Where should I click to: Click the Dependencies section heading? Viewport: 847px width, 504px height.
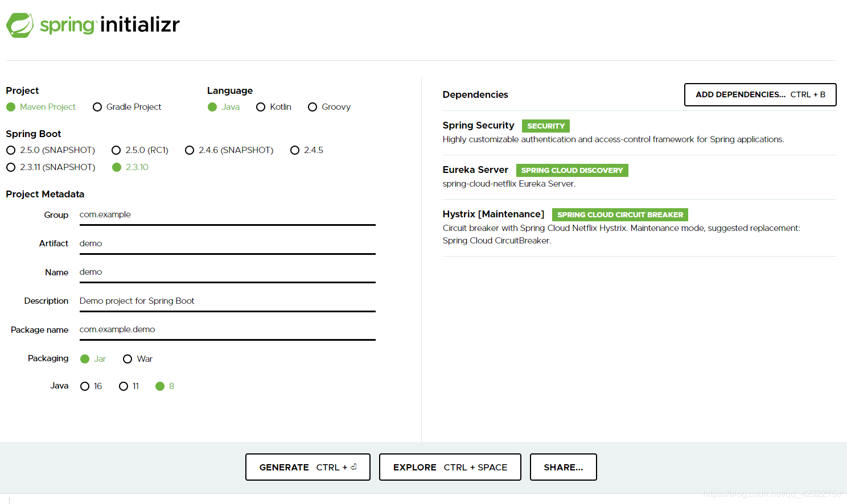475,94
